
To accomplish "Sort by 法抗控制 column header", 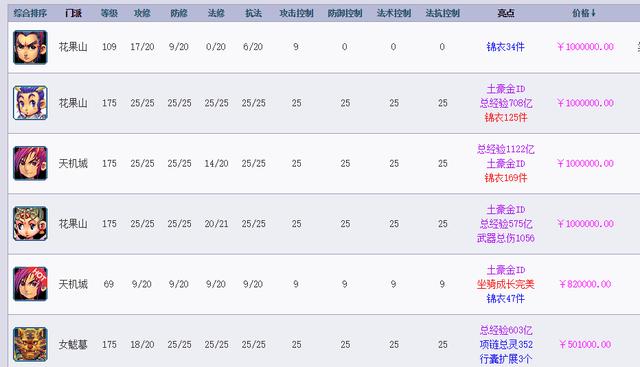I will (x=442, y=13).
